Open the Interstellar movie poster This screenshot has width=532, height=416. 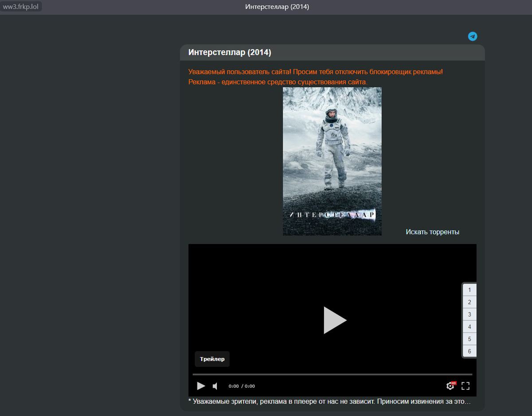click(332, 161)
